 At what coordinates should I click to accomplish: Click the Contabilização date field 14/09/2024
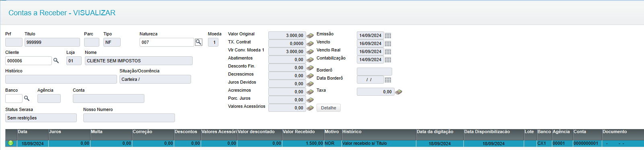pyautogui.click(x=370, y=60)
